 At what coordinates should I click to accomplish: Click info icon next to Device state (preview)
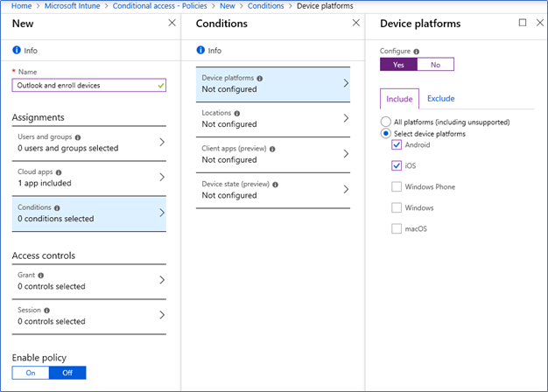coord(276,185)
